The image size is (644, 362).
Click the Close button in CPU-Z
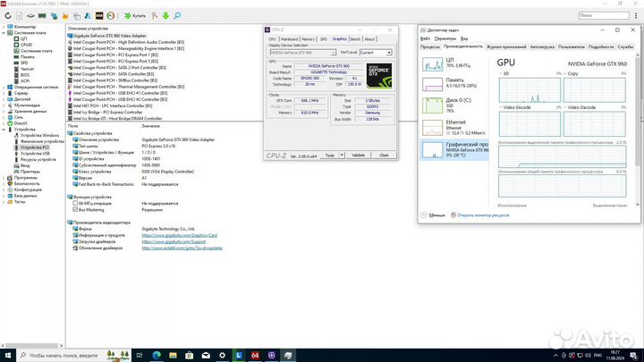[384, 156]
